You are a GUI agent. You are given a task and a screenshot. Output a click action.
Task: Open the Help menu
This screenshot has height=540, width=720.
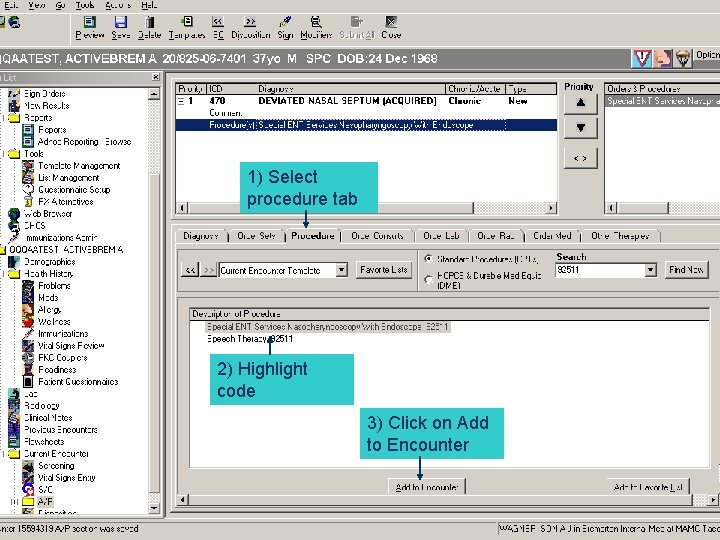pyautogui.click(x=149, y=5)
